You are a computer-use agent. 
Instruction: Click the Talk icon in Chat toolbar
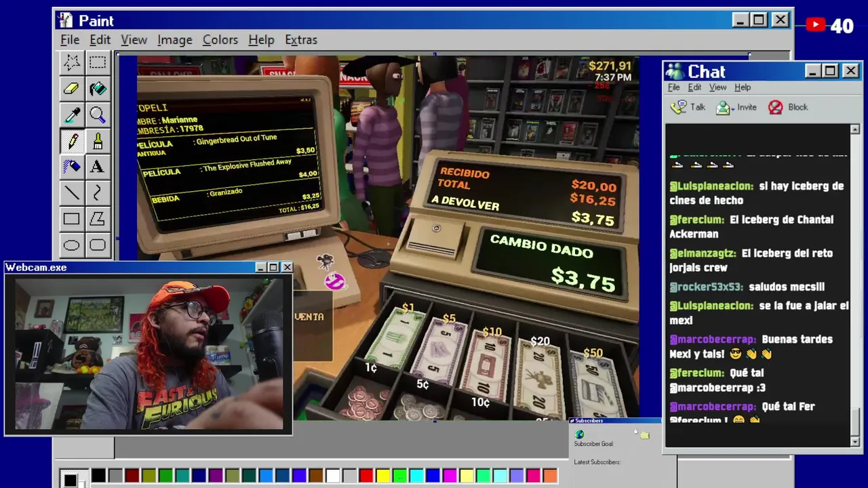point(678,107)
